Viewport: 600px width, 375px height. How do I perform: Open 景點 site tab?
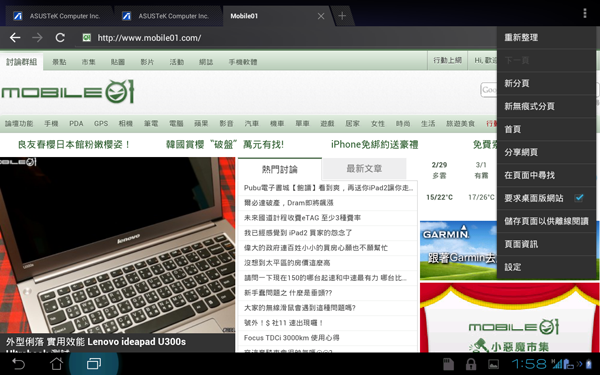(x=59, y=62)
